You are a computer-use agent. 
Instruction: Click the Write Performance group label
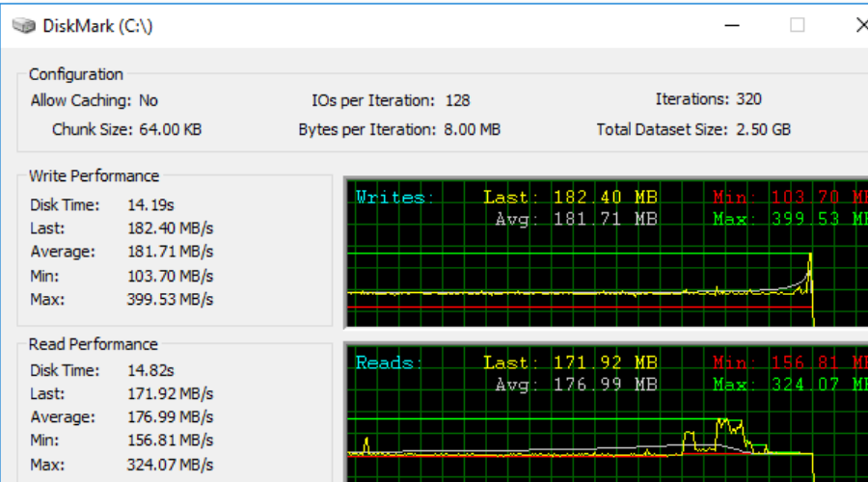coord(95,176)
